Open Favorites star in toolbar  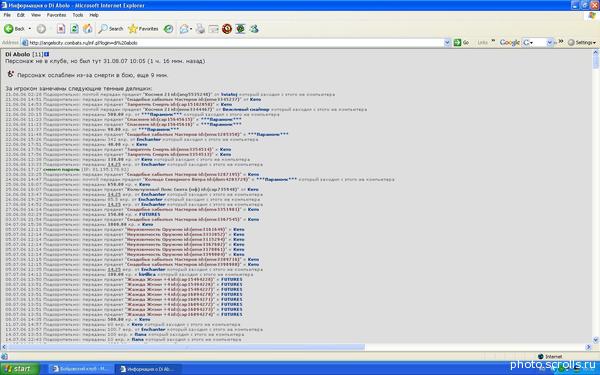coord(143,29)
